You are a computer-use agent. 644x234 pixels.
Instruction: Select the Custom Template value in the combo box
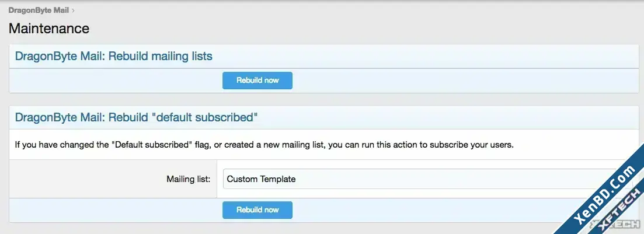click(261, 179)
